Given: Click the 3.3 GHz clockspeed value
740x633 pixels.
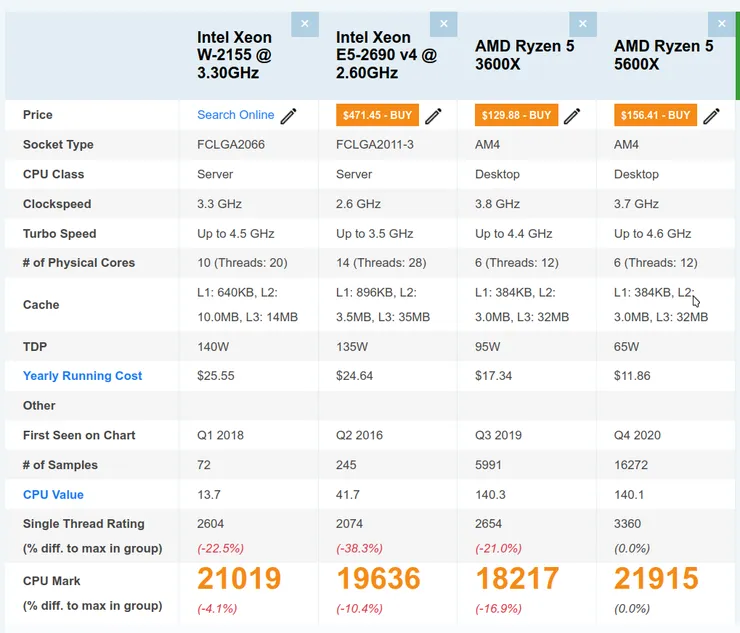Looking at the screenshot, I should [219, 204].
